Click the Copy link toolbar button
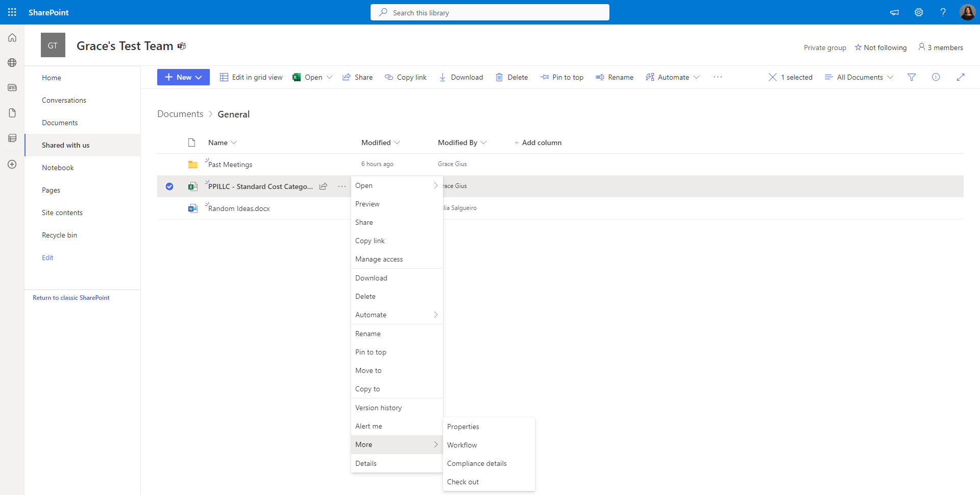980x495 pixels. pyautogui.click(x=406, y=77)
